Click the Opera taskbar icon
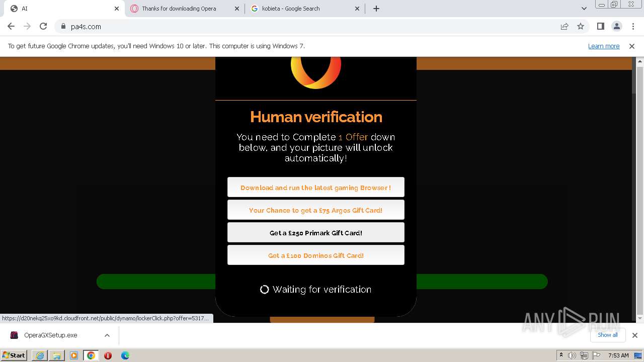The width and height of the screenshot is (644, 362). 108,355
